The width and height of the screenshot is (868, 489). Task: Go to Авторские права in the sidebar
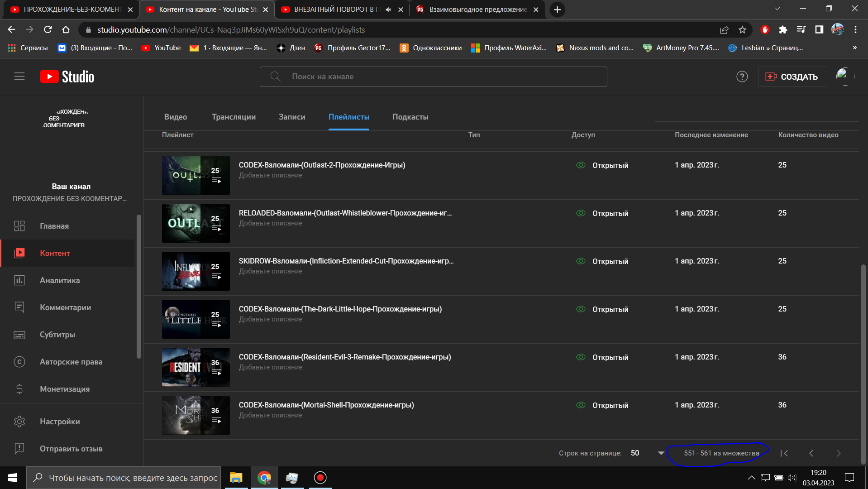tap(71, 362)
